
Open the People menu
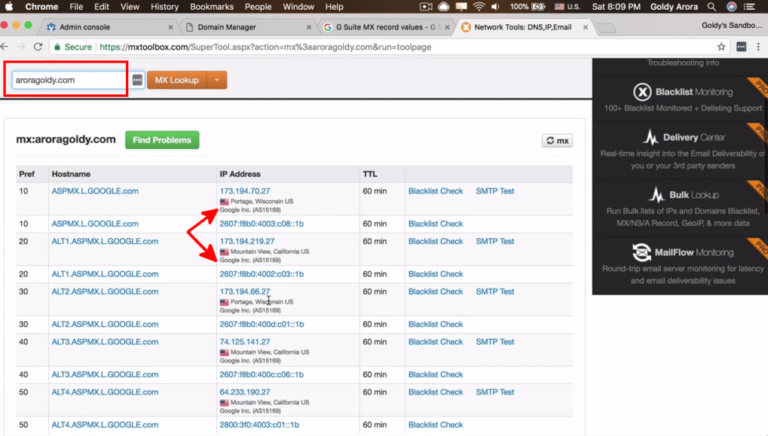[258, 7]
